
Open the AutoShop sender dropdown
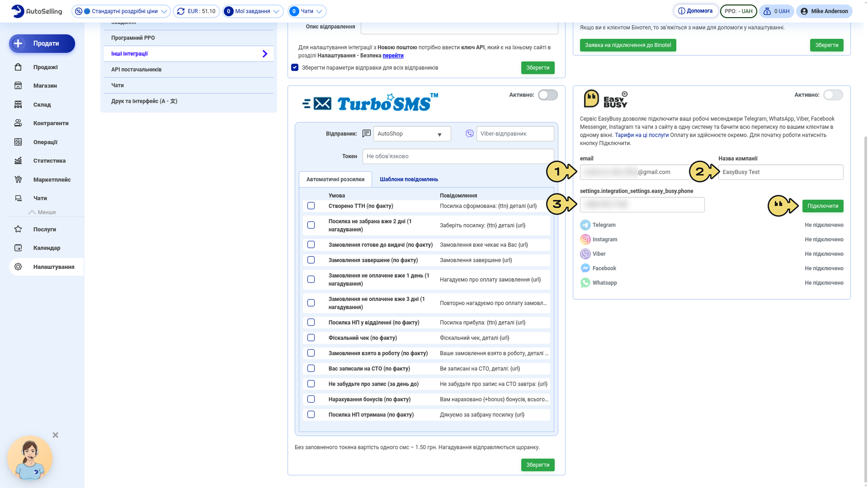(412, 134)
